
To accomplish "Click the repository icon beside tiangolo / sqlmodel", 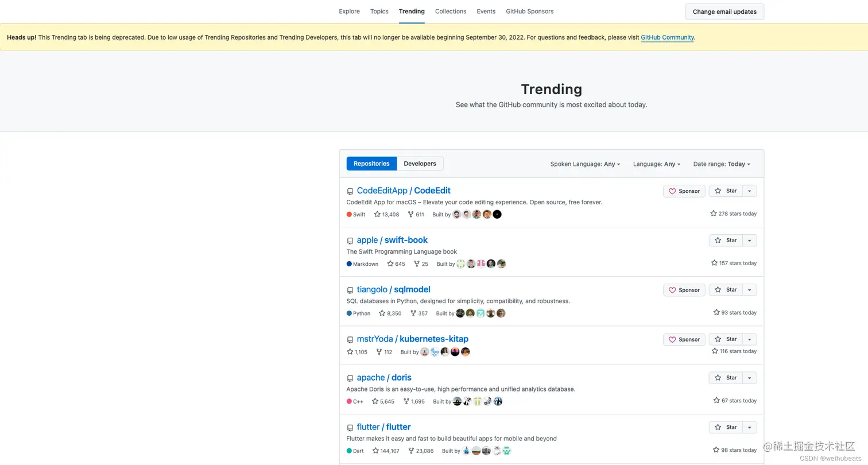I will pos(350,290).
